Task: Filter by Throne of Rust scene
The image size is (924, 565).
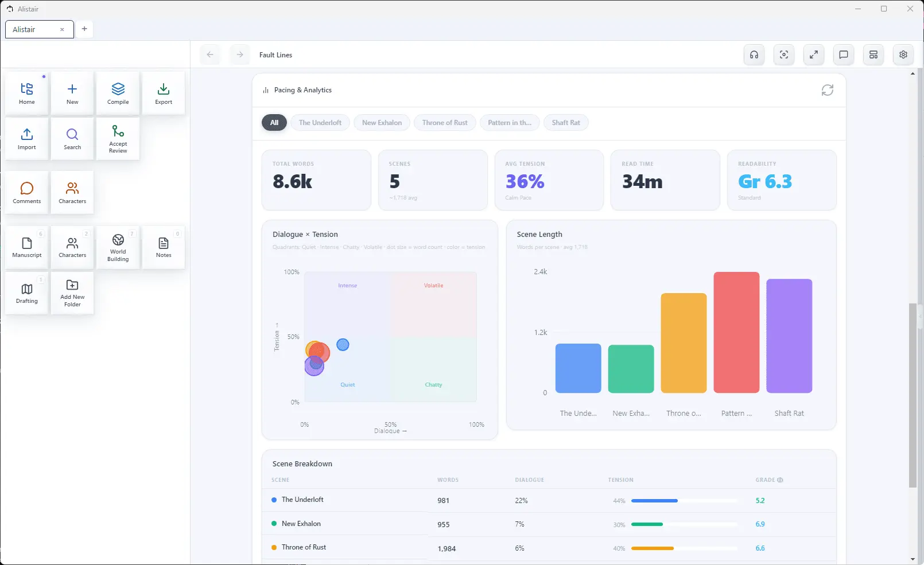Action: click(445, 123)
